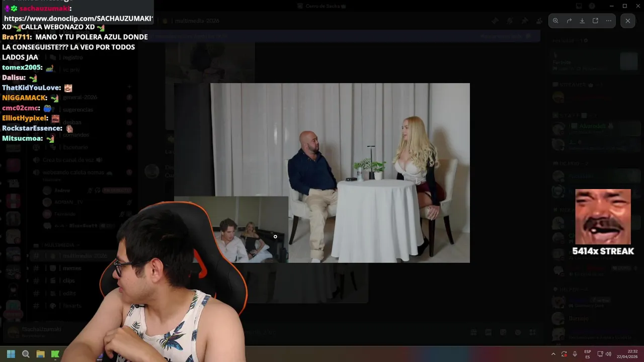The image size is (644, 362).
Task: Open the image in browser icon
Action: [595, 21]
